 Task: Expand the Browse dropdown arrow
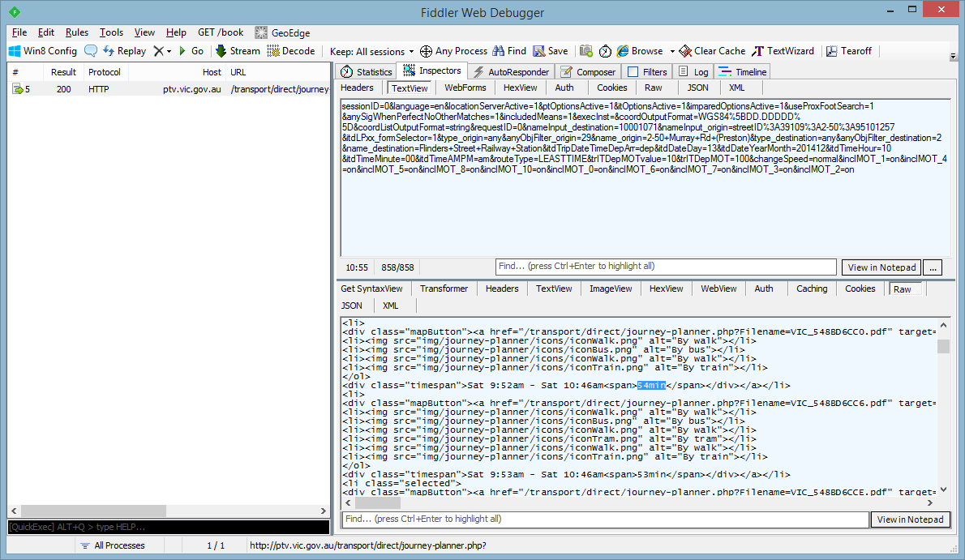pyautogui.click(x=672, y=52)
